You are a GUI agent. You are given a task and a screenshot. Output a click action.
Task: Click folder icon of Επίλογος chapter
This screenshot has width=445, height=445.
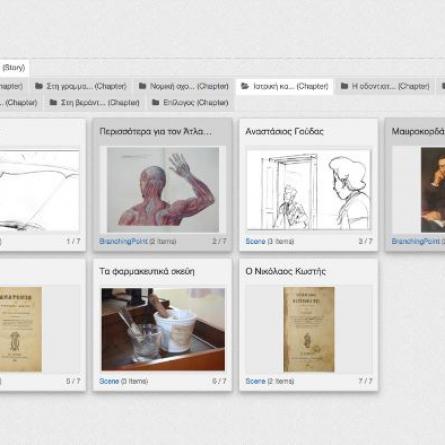click(155, 102)
